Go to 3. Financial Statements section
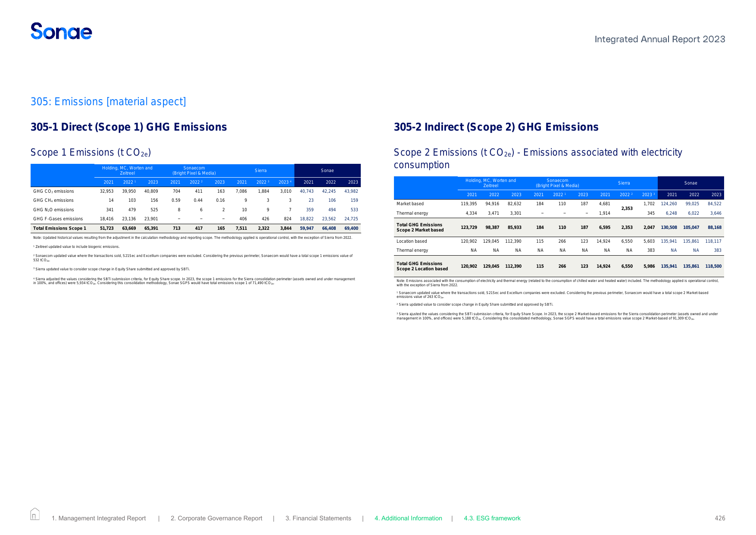The image size is (756, 535). [318, 518]
